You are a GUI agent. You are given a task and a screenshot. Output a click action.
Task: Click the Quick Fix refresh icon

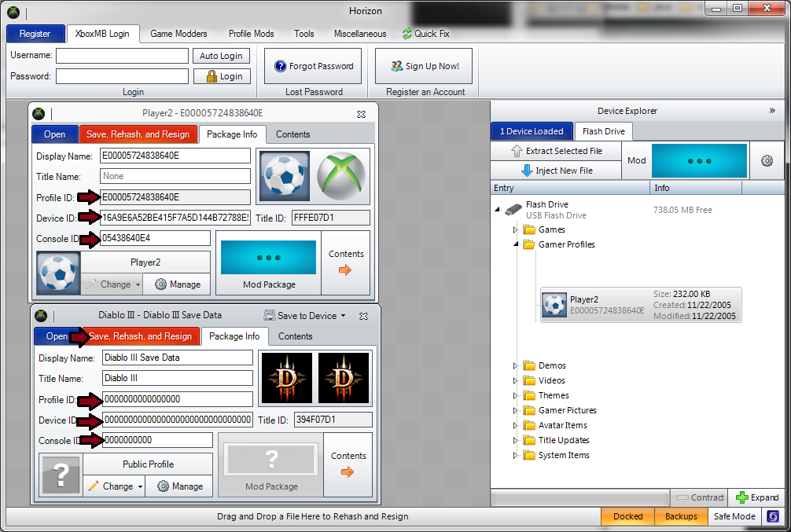(x=407, y=34)
